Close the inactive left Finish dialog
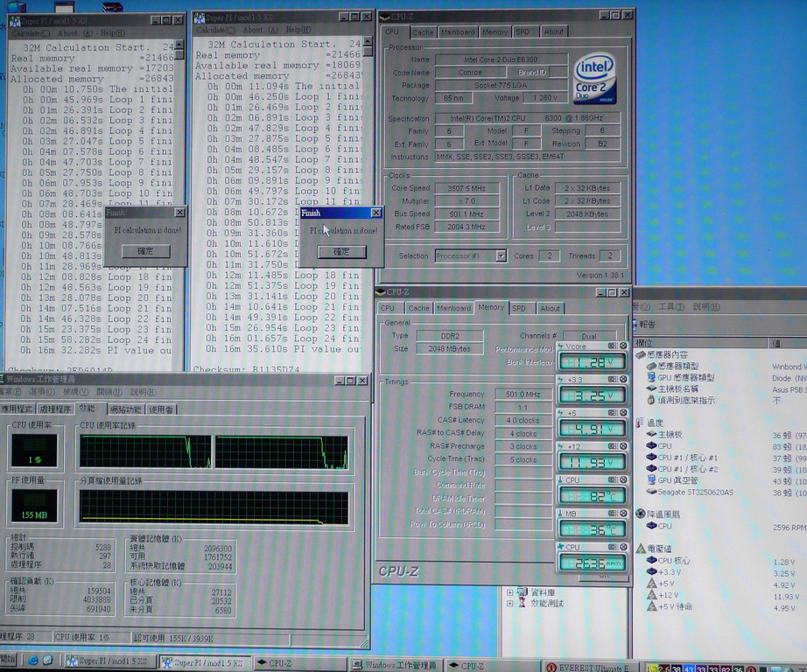This screenshot has width=807, height=672. click(x=179, y=213)
